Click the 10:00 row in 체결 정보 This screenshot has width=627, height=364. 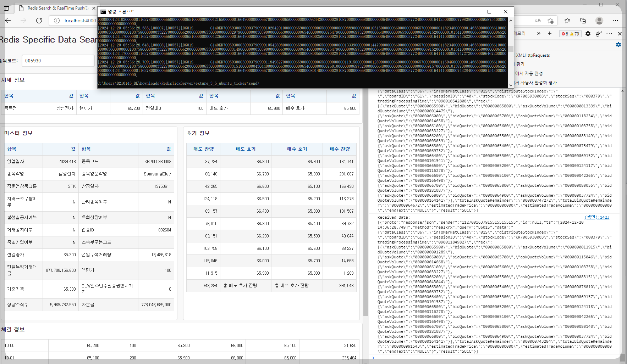[x=180, y=345]
